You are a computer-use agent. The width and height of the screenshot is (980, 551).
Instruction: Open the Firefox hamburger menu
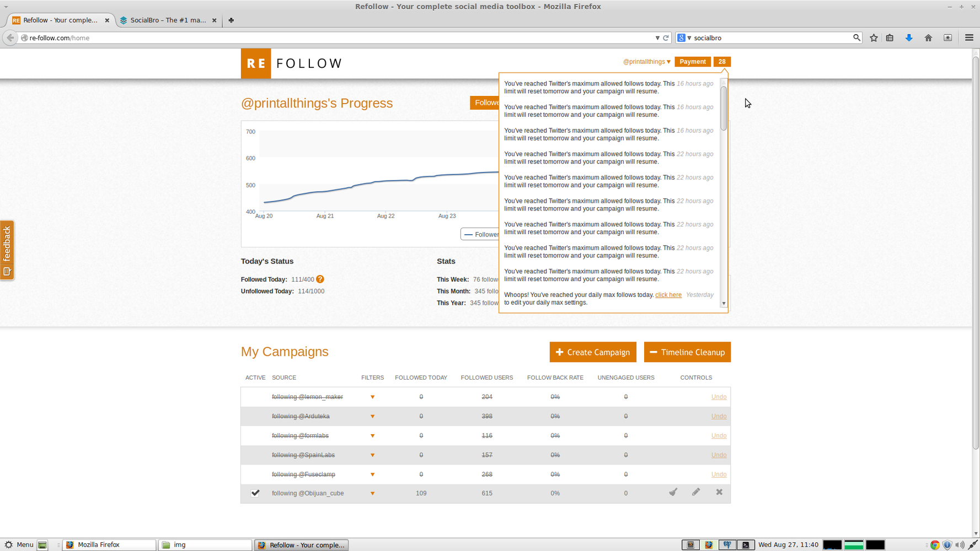point(969,38)
